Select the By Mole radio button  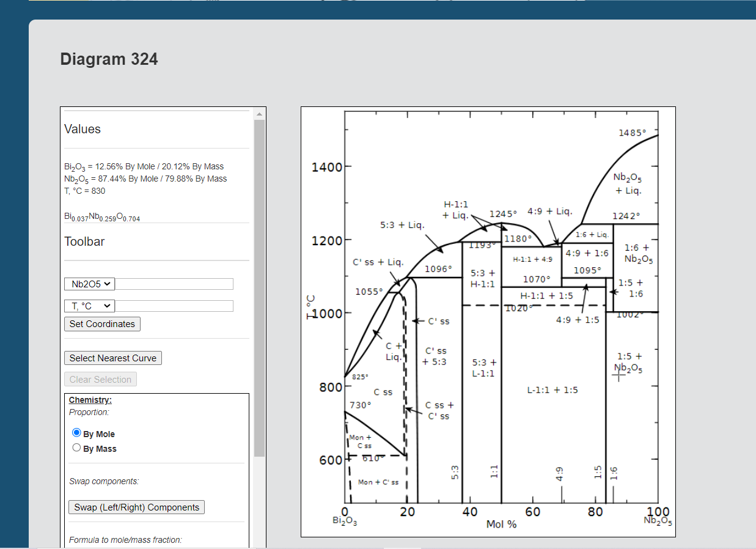[x=77, y=433]
